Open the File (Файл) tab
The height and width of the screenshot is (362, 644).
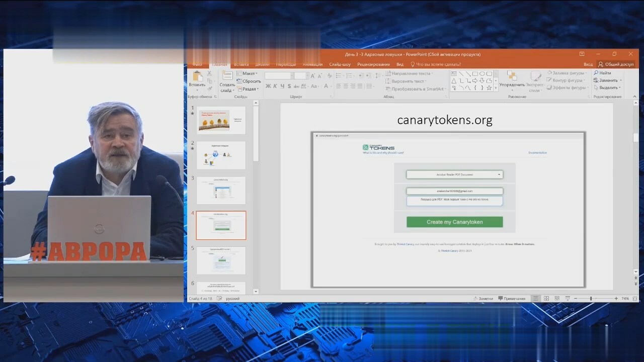(x=197, y=64)
